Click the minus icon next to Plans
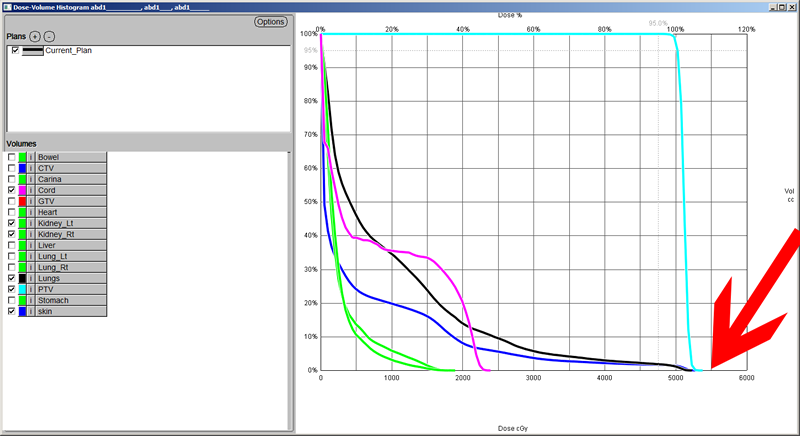The image size is (800, 436). [49, 36]
